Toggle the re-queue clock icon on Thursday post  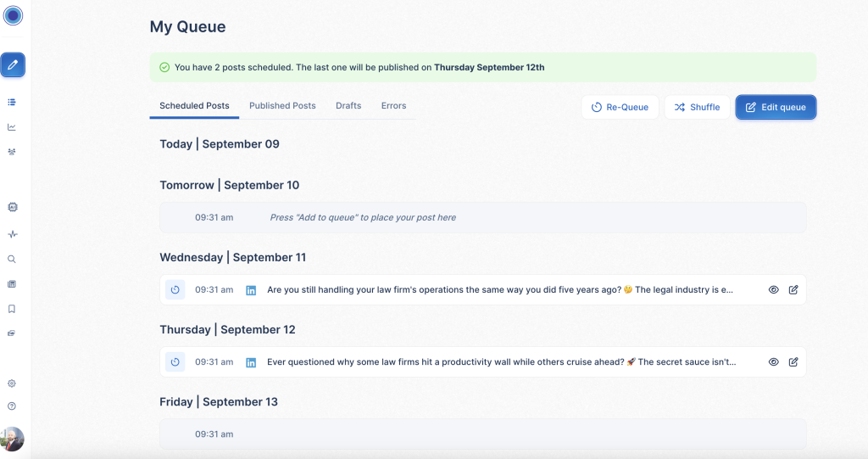pyautogui.click(x=175, y=362)
